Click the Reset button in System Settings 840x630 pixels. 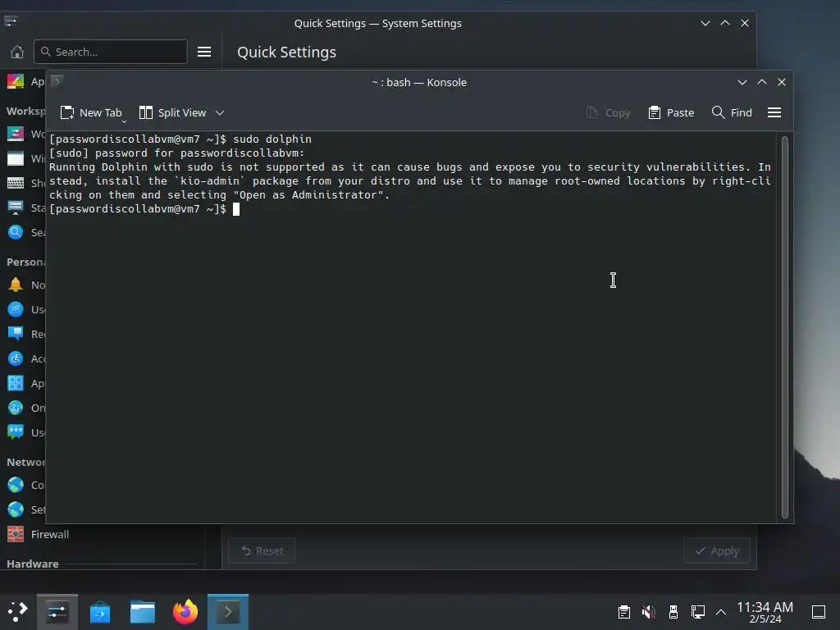tap(262, 550)
